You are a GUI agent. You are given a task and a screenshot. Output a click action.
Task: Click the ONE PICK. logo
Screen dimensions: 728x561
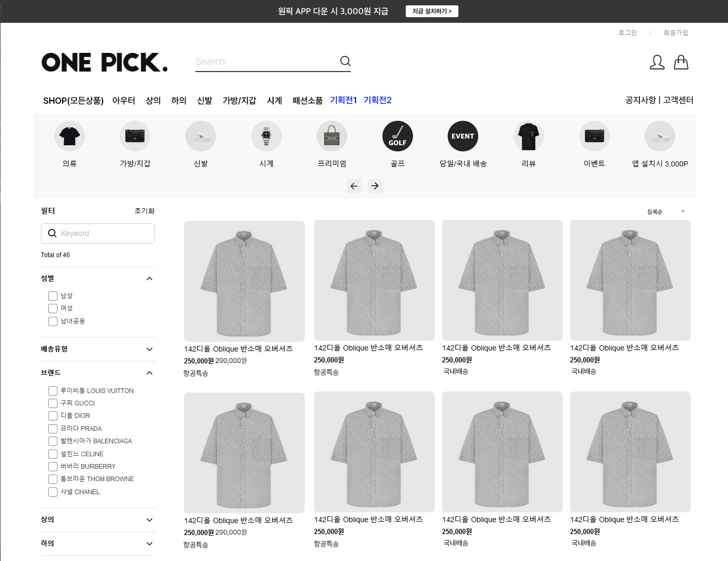pyautogui.click(x=105, y=62)
